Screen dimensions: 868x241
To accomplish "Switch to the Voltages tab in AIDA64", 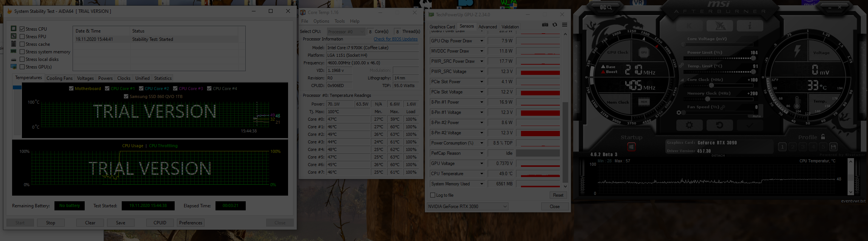I will point(85,78).
